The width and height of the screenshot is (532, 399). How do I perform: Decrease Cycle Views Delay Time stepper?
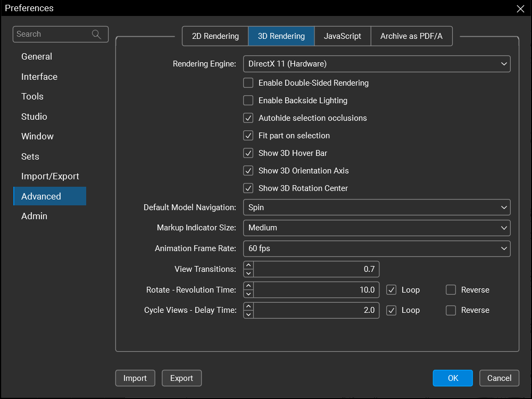[248, 314]
